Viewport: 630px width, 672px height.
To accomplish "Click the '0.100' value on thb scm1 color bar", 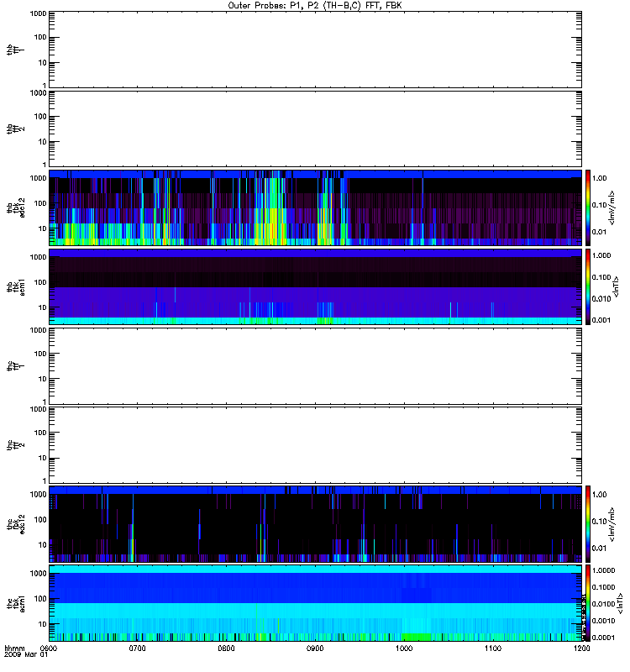I will click(601, 277).
